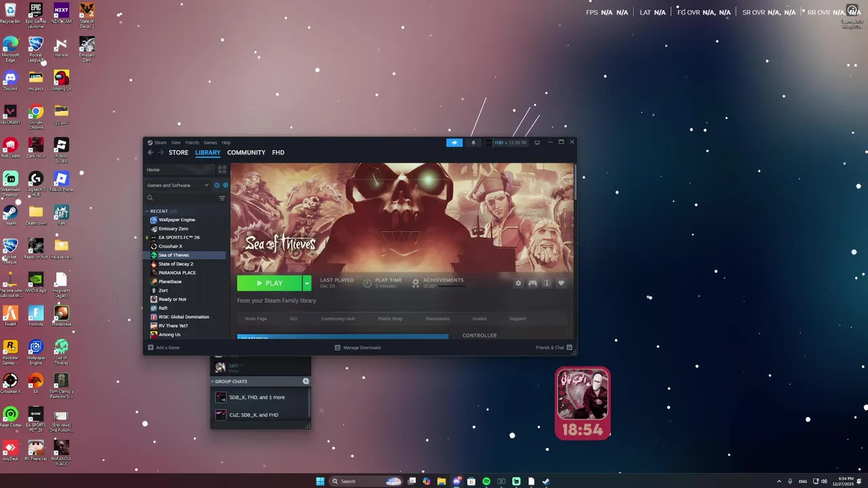Toggle the ready-to-play filter icon
Viewport: 868px width, 488px height.
[x=225, y=185]
